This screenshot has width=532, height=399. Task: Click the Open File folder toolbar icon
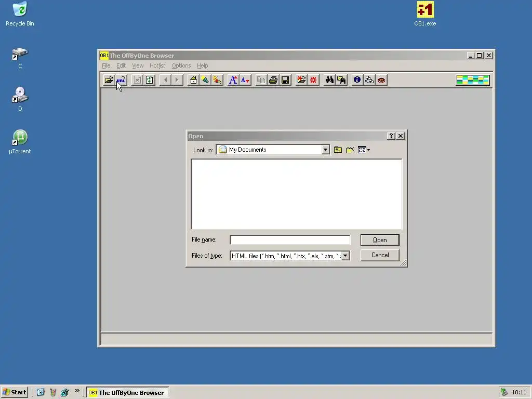[x=109, y=80]
